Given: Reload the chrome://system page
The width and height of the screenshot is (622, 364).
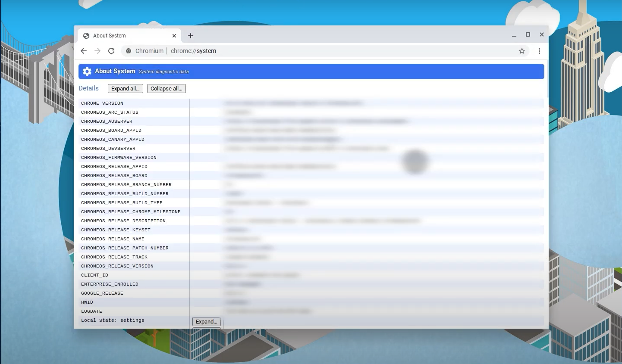Looking at the screenshot, I should (111, 51).
